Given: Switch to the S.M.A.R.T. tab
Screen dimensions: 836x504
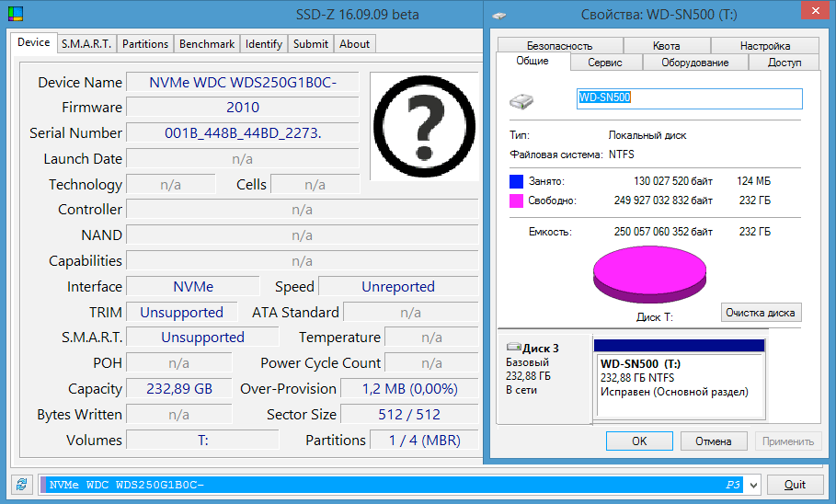Looking at the screenshot, I should coord(86,43).
